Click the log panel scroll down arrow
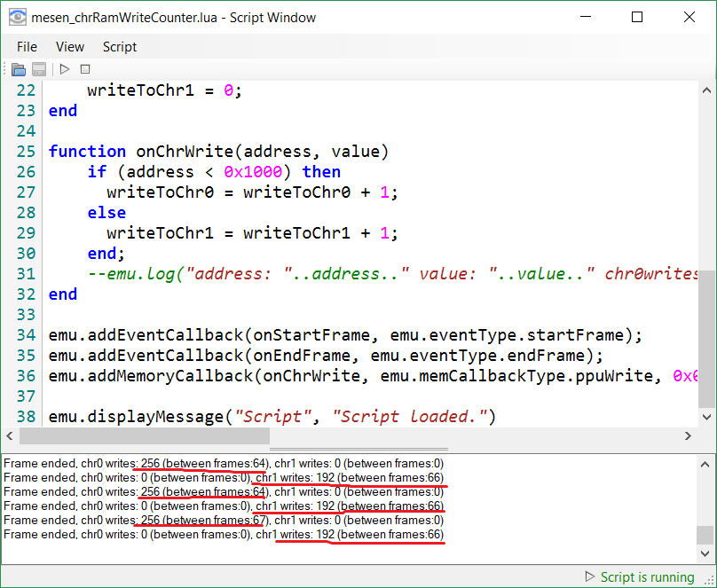This screenshot has height=588, width=717. [705, 553]
